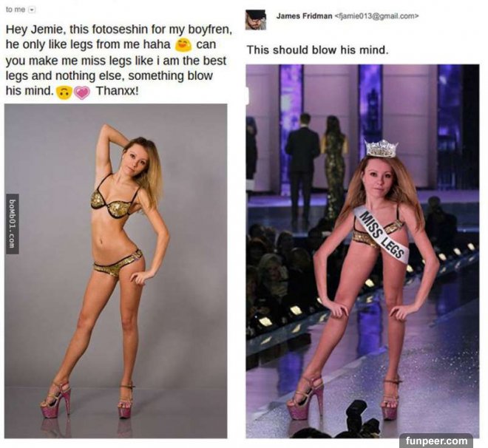488x448 pixels.
Task: Click the laughing yellow emoji after "haha"
Action: (183, 45)
